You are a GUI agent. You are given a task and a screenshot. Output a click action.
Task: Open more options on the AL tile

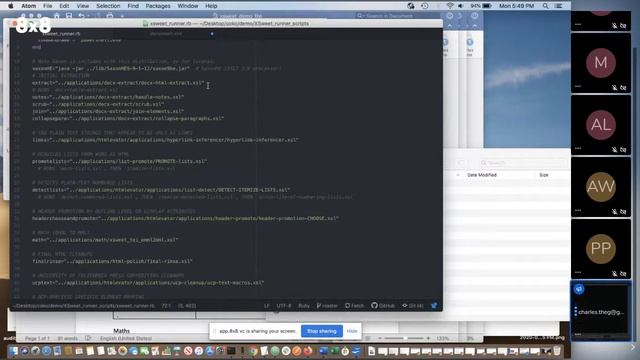tap(578, 149)
